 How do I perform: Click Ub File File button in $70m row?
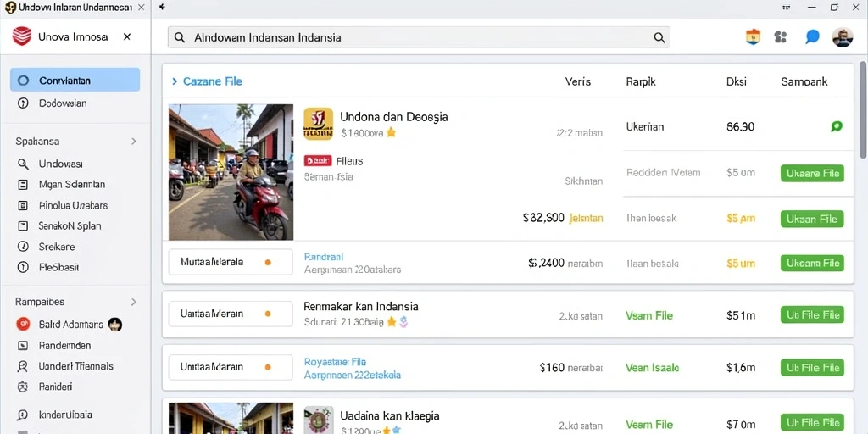[x=812, y=424]
